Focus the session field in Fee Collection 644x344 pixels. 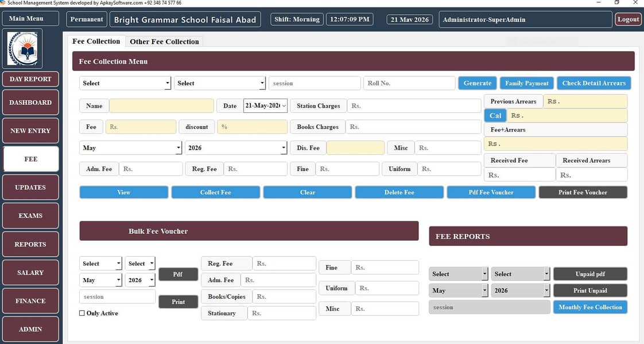click(x=315, y=83)
